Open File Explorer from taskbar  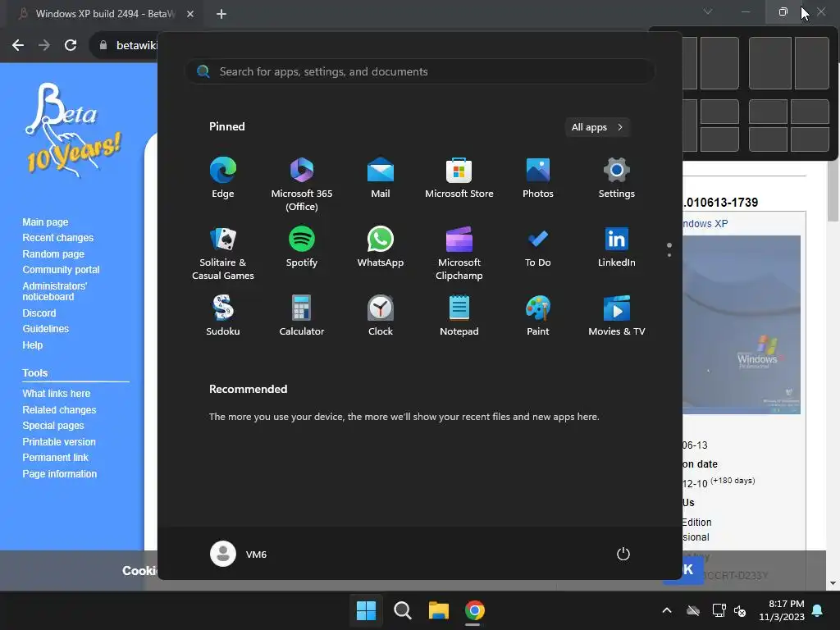[x=438, y=610]
